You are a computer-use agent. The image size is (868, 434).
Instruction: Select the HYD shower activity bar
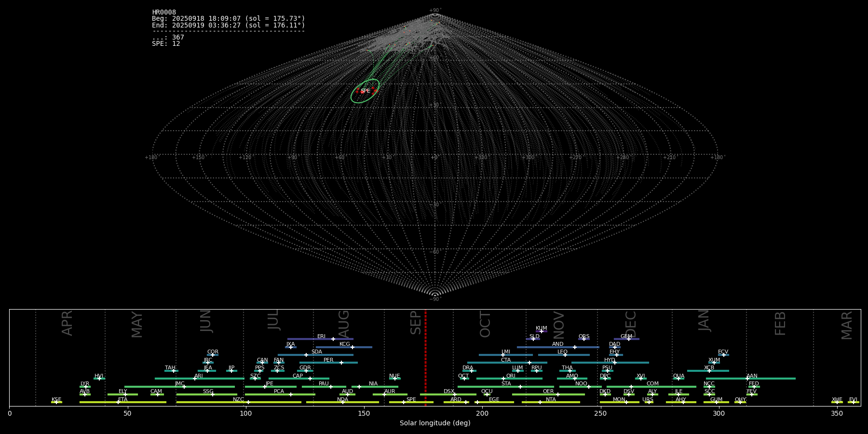tap(627, 363)
